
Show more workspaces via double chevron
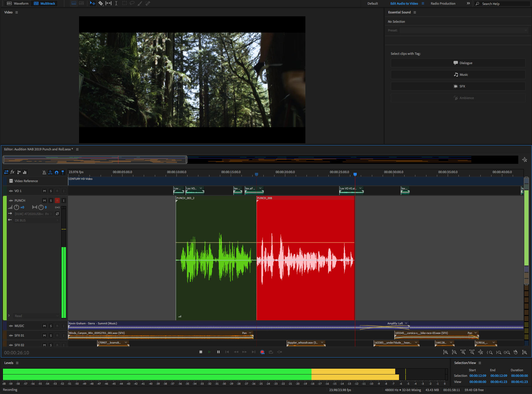click(x=468, y=3)
